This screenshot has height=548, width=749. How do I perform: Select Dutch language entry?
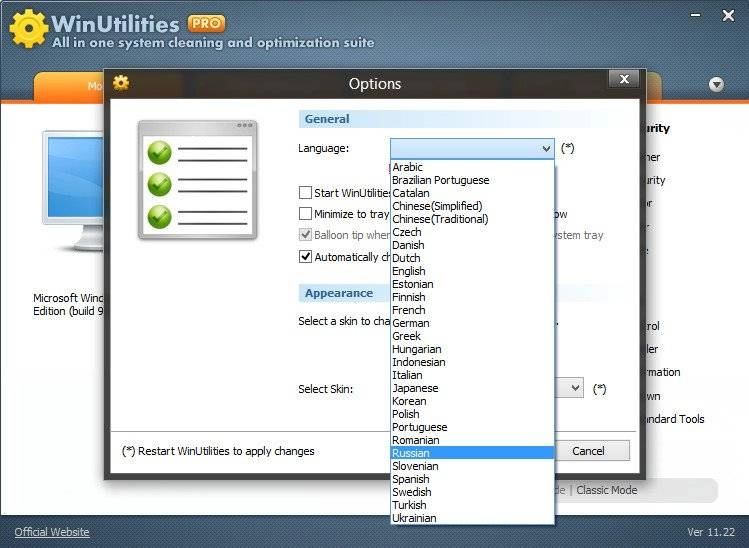pyautogui.click(x=472, y=258)
